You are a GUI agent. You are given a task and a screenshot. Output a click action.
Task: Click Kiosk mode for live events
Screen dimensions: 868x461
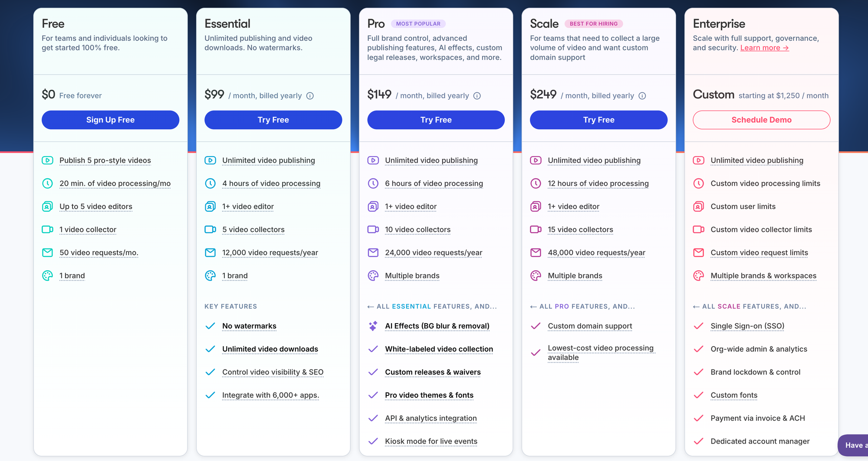pyautogui.click(x=431, y=441)
